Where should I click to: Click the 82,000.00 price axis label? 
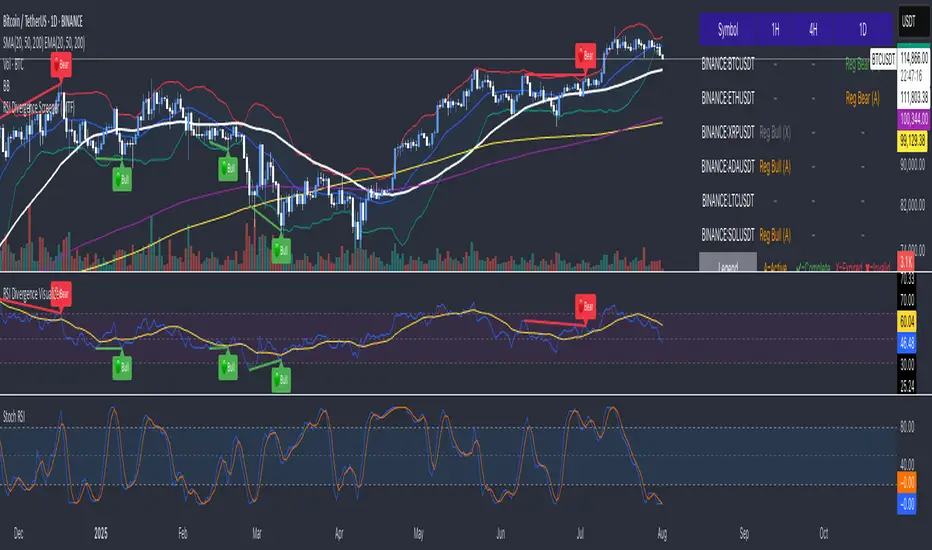click(x=912, y=205)
